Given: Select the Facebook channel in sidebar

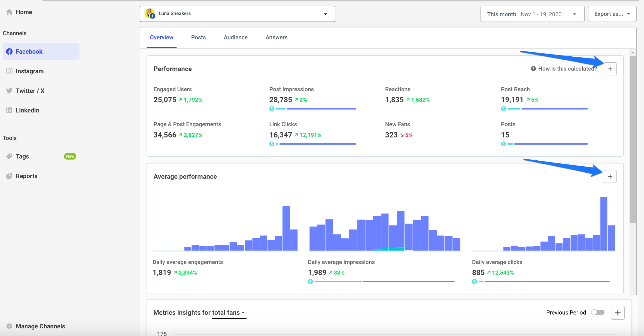Looking at the screenshot, I should (x=29, y=51).
